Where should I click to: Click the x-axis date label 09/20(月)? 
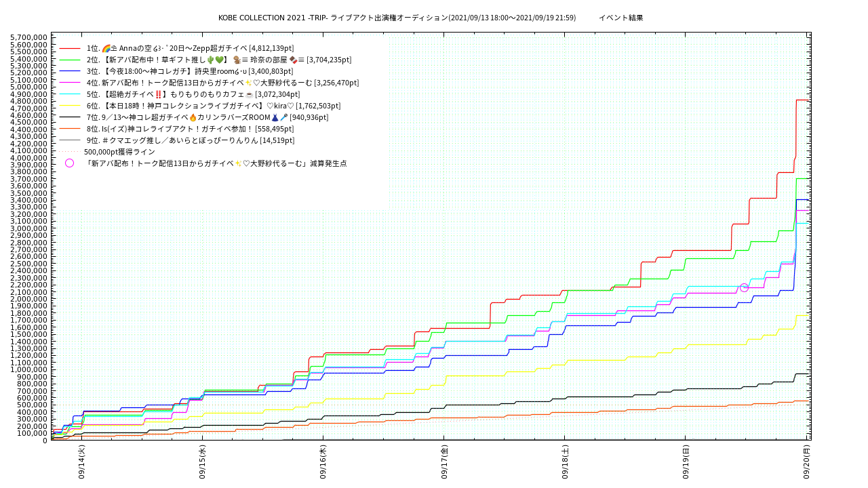point(806,462)
